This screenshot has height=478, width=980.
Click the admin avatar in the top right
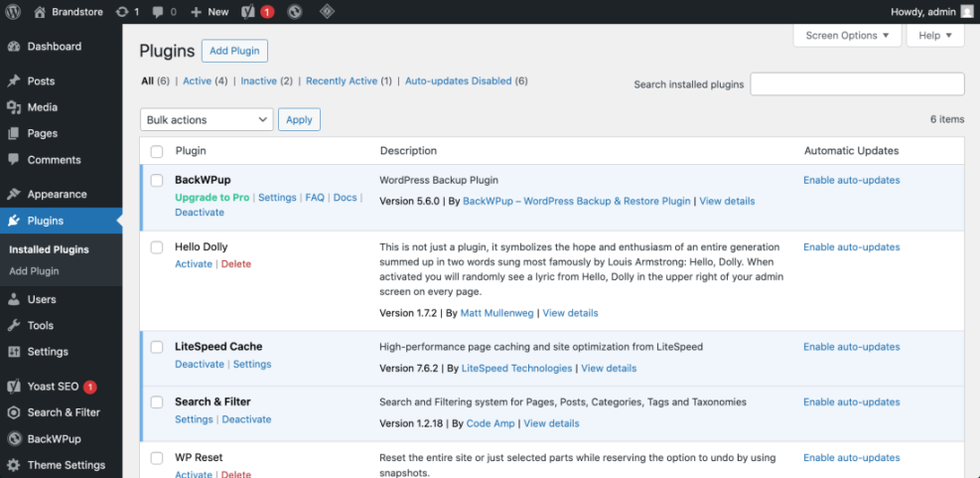click(x=966, y=11)
